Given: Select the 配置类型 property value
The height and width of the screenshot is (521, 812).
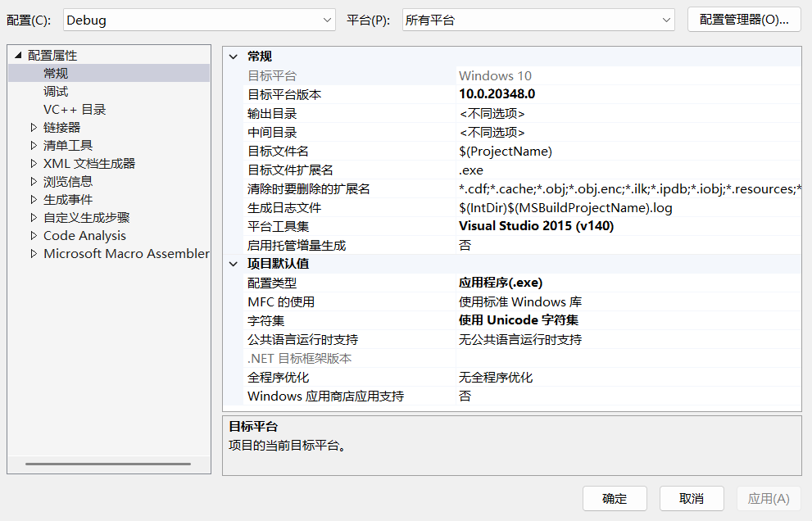Looking at the screenshot, I should pos(501,283).
